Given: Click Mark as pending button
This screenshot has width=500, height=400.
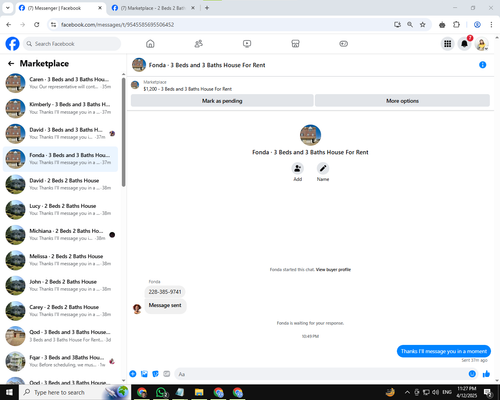Looking at the screenshot, I should tap(222, 101).
